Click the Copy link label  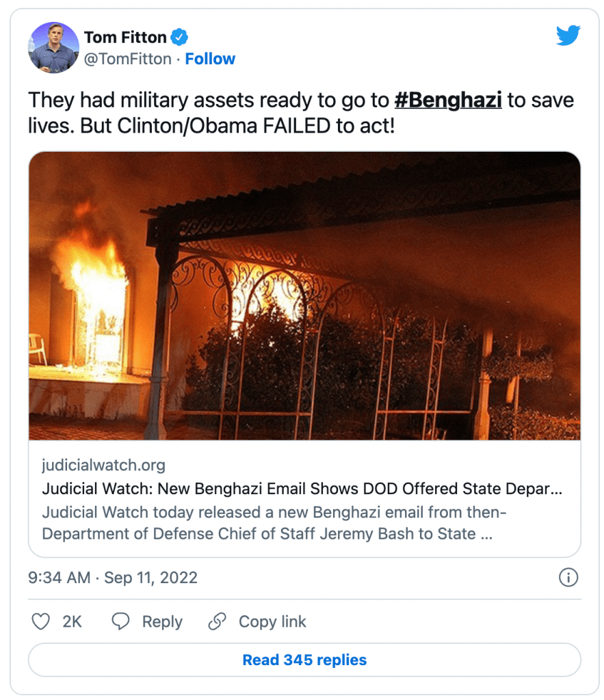click(x=272, y=621)
